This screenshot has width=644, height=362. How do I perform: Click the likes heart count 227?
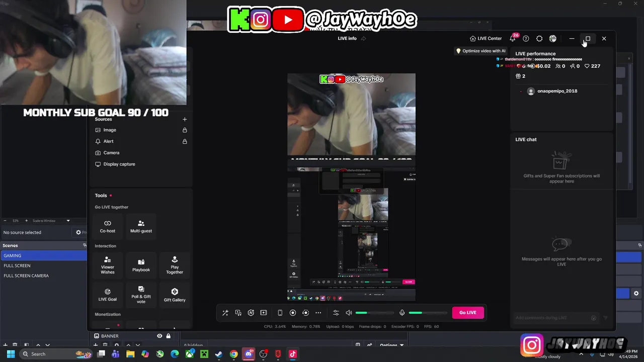point(592,66)
